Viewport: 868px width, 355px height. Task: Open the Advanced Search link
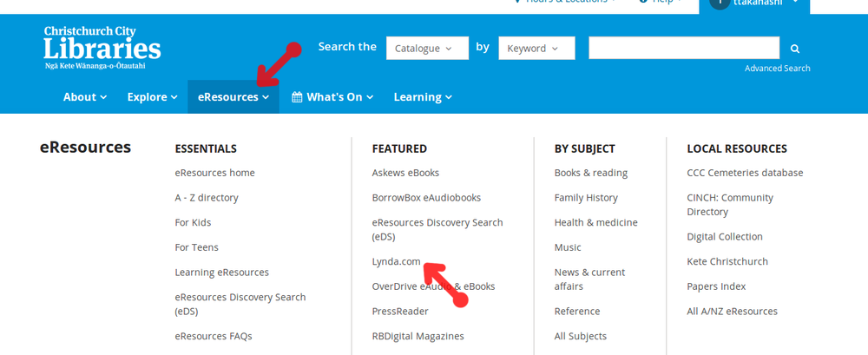tap(777, 68)
